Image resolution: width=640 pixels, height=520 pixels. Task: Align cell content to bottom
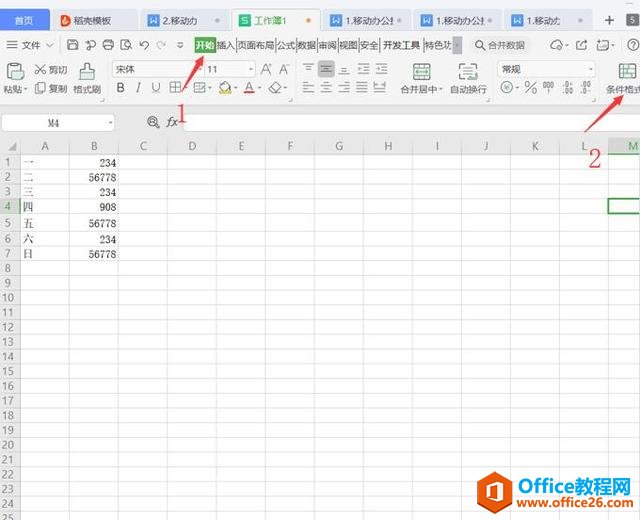pyautogui.click(x=344, y=70)
